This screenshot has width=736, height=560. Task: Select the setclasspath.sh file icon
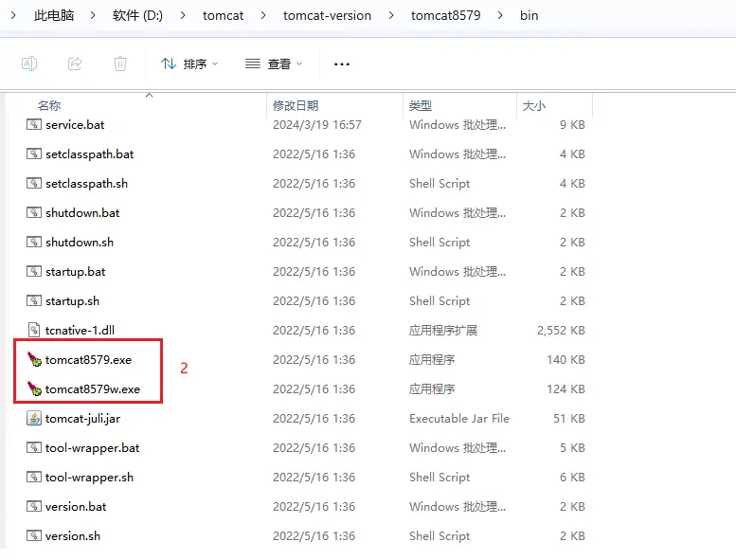tap(34, 183)
